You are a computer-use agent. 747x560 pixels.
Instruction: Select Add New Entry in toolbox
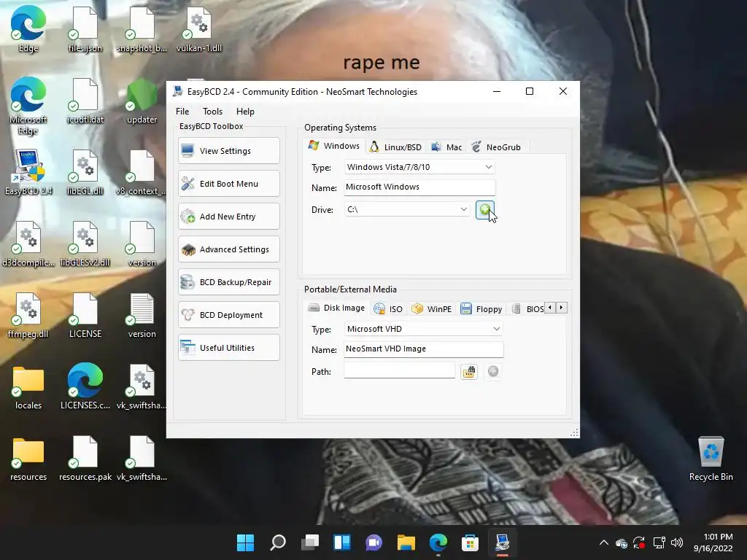click(228, 217)
